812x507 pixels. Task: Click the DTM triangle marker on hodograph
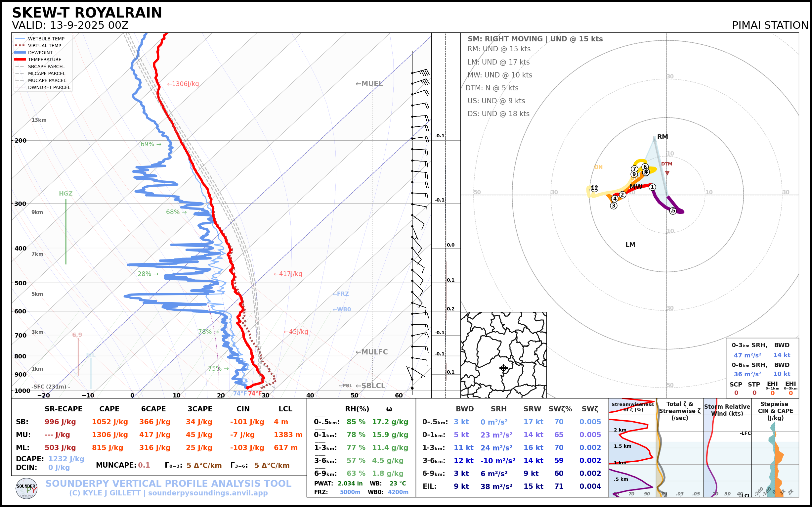pos(667,173)
